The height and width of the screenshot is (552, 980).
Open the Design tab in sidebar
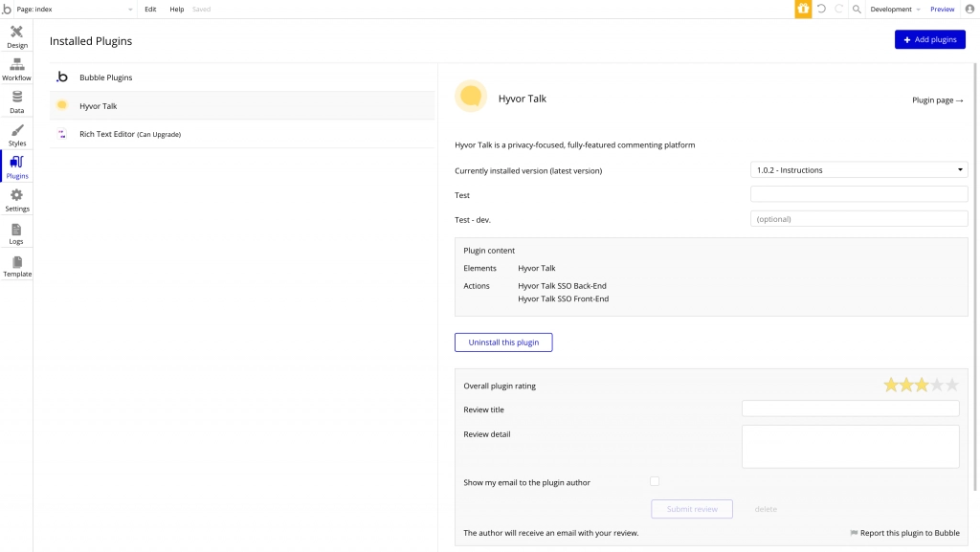tap(17, 37)
